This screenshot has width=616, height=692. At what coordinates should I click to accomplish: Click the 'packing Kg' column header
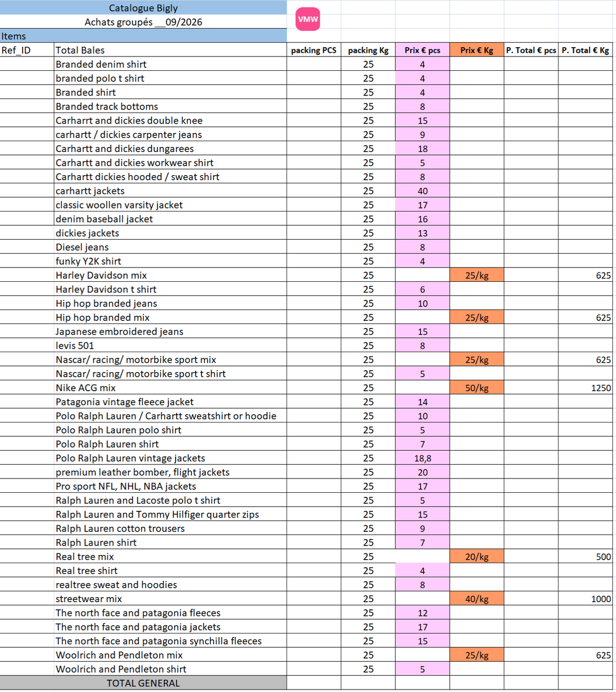[x=368, y=50]
